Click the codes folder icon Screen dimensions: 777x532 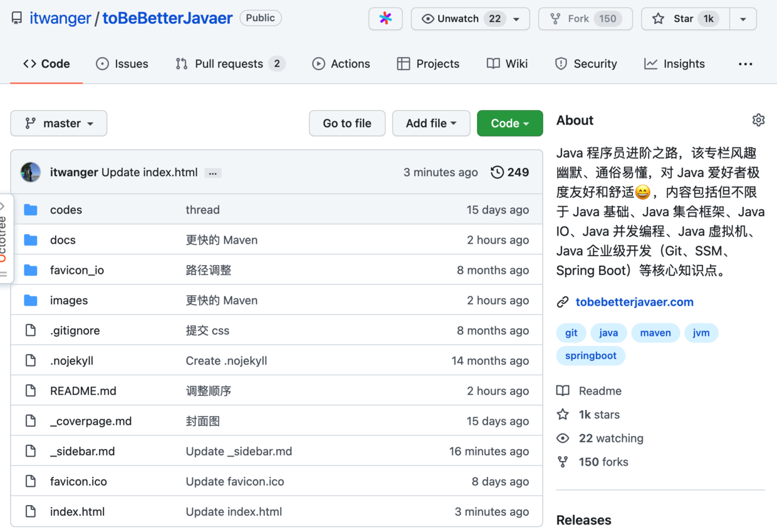[x=31, y=210]
